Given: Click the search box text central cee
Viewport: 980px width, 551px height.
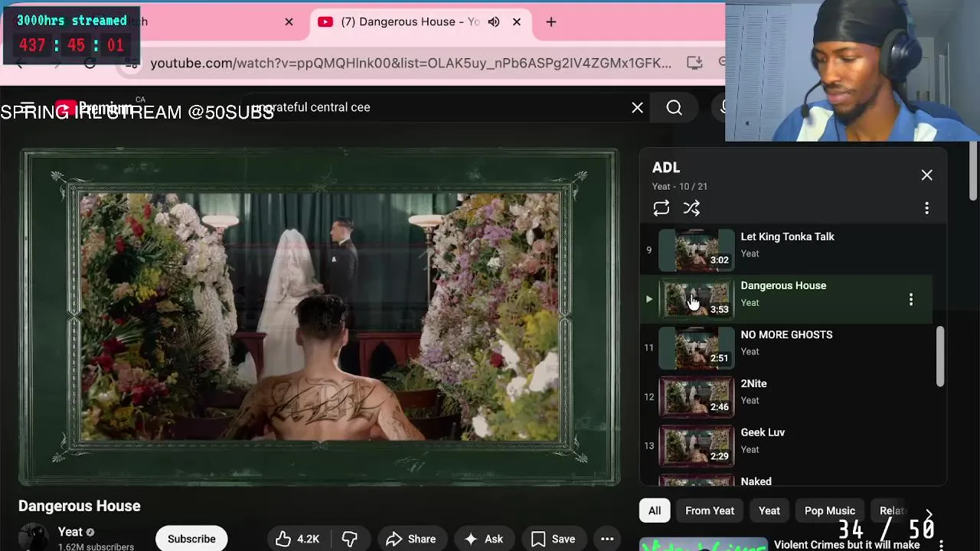Looking at the screenshot, I should [x=340, y=107].
